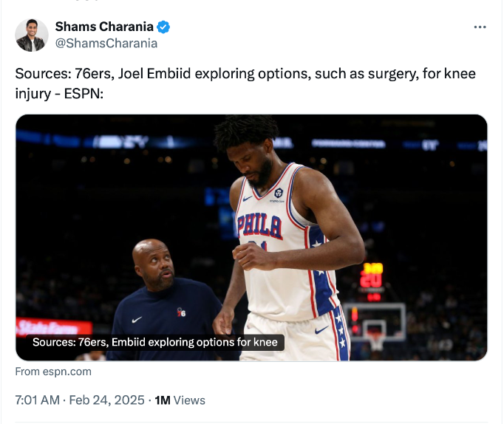
Task: Open Shams Charania's profile avatar
Action: point(32,35)
